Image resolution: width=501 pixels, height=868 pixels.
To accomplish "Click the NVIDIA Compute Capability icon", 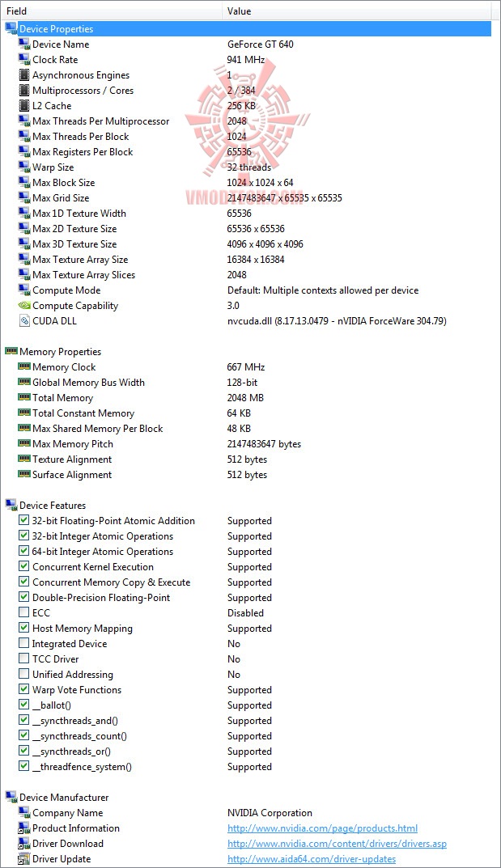I will point(23,305).
